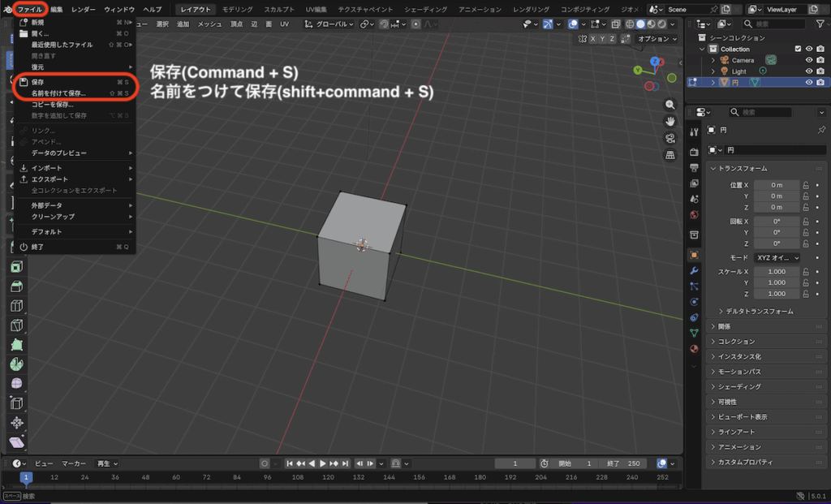Image resolution: width=831 pixels, height=504 pixels.
Task: Click エクスポート in the File menu
Action: tap(50, 179)
